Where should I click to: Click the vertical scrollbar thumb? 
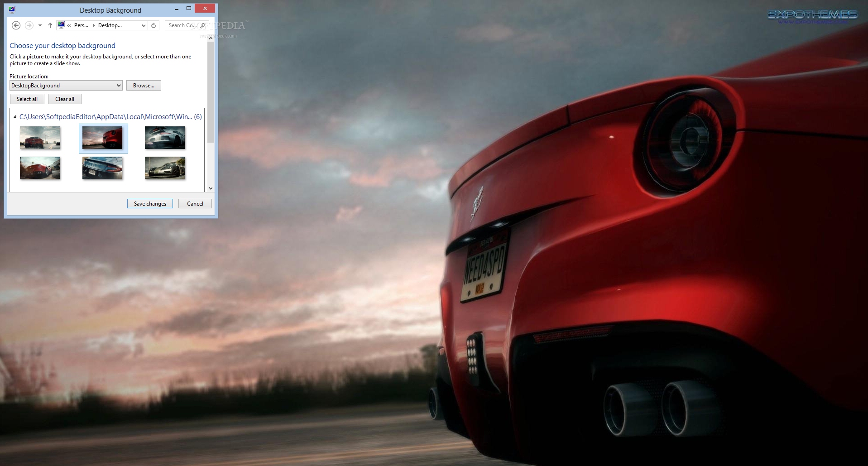tap(211, 92)
